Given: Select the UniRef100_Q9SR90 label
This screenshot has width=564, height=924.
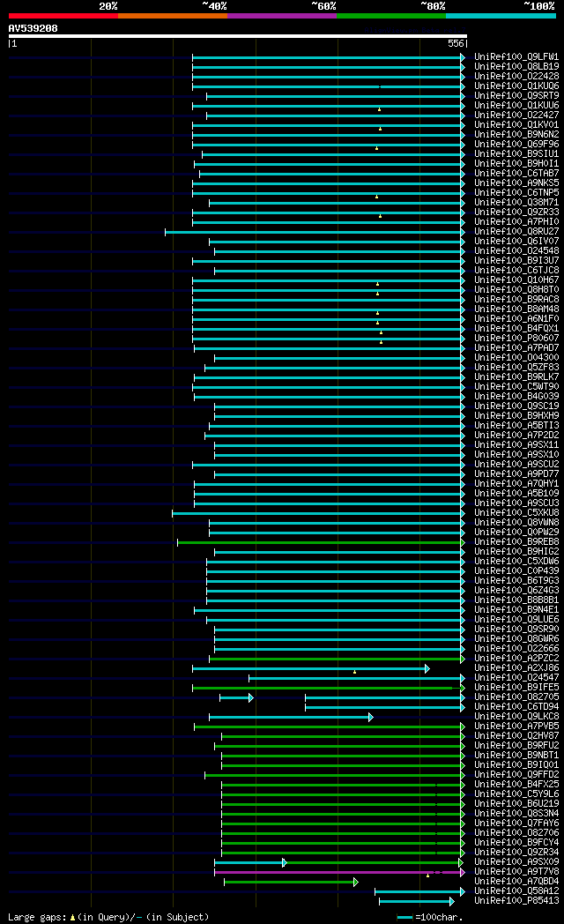Looking at the screenshot, I should 516,630.
